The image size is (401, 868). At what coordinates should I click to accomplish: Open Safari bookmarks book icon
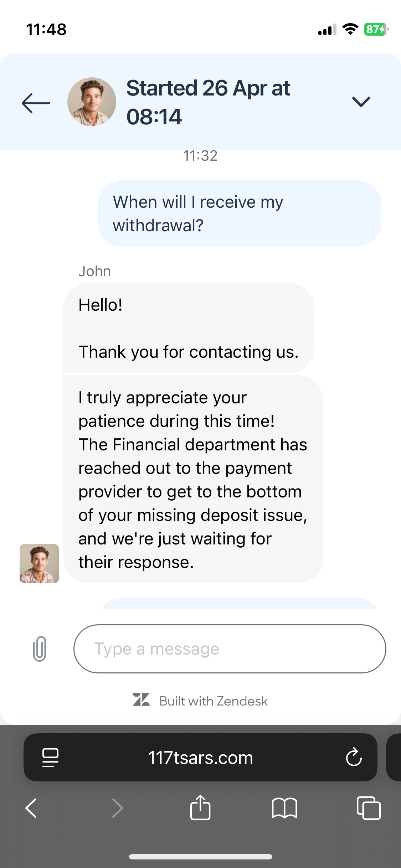284,808
